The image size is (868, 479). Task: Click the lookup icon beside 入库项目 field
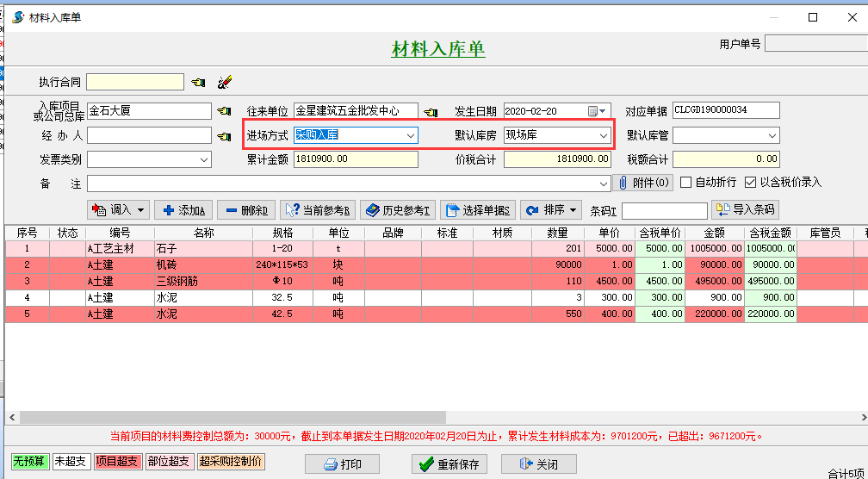225,111
